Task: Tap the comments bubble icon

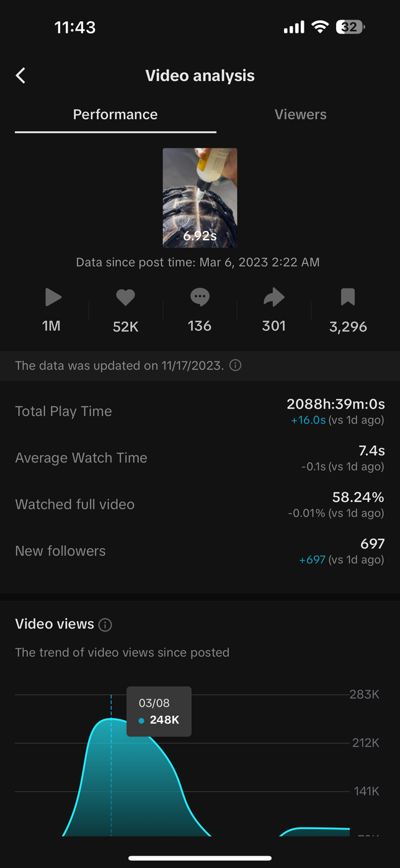Action: 199,298
